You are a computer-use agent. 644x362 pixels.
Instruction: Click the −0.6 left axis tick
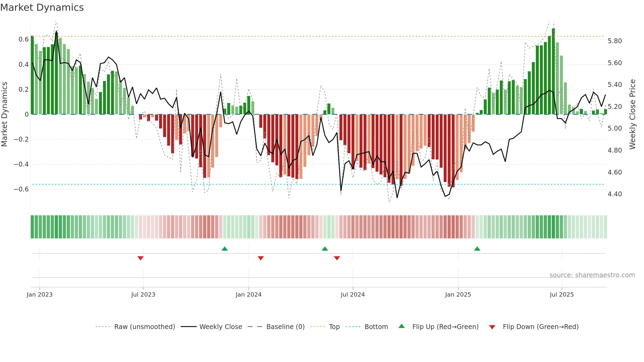[21, 189]
